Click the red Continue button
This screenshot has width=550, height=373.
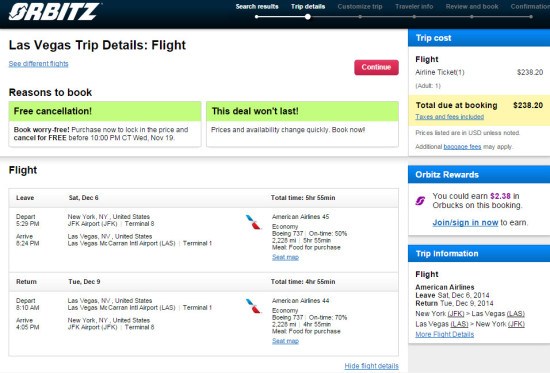point(376,67)
